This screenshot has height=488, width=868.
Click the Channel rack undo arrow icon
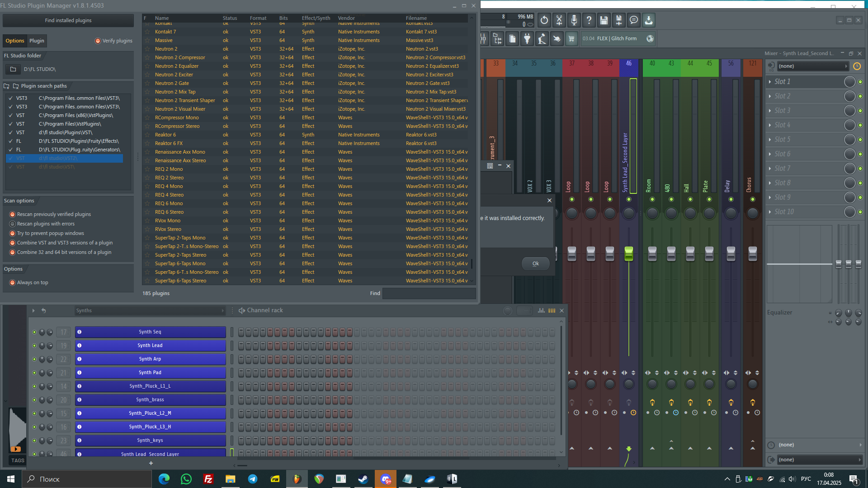[x=43, y=310]
